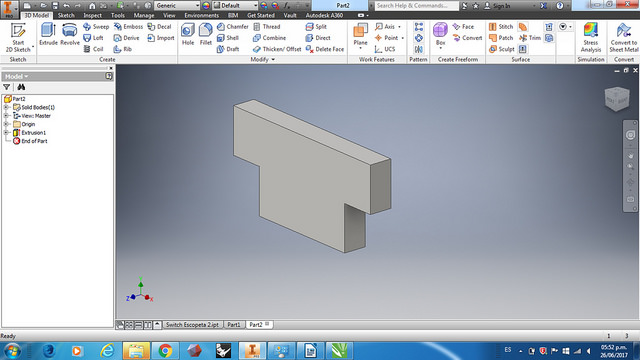Select the Patch surface tool

[501, 38]
